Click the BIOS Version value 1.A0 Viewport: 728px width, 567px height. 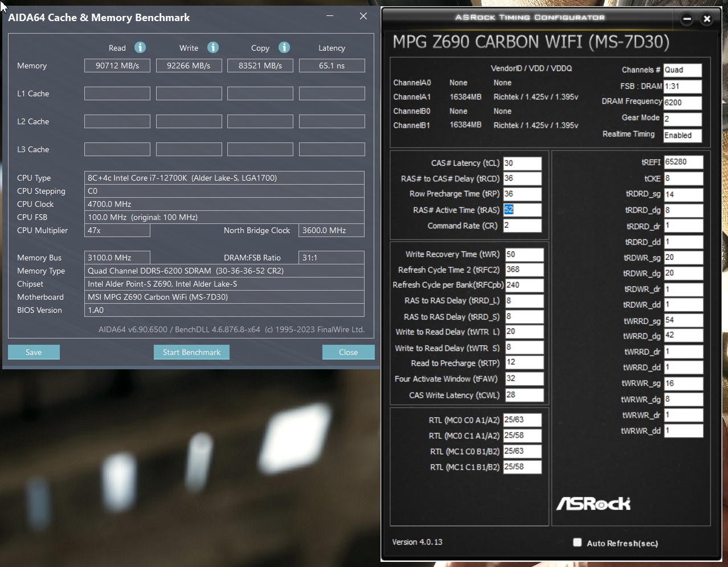(x=224, y=310)
